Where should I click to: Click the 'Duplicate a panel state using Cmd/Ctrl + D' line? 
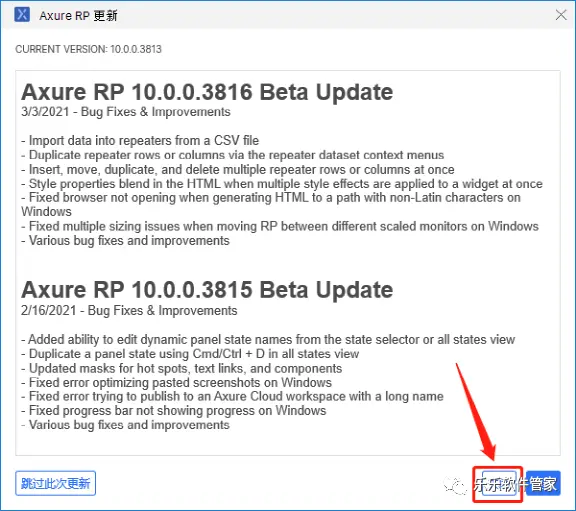point(190,354)
